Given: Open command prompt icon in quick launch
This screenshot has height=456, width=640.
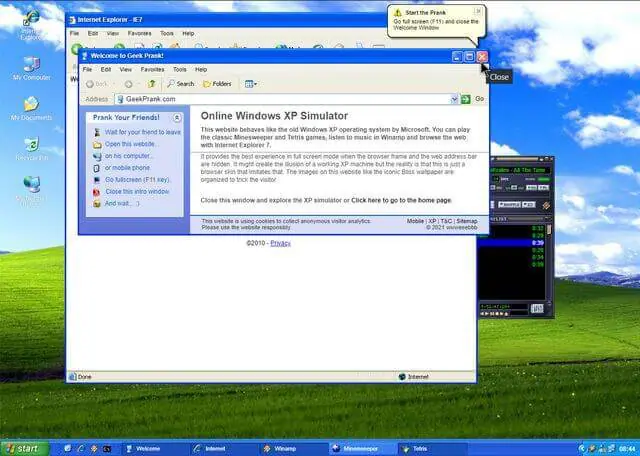Looking at the screenshot, I should [x=107, y=449].
